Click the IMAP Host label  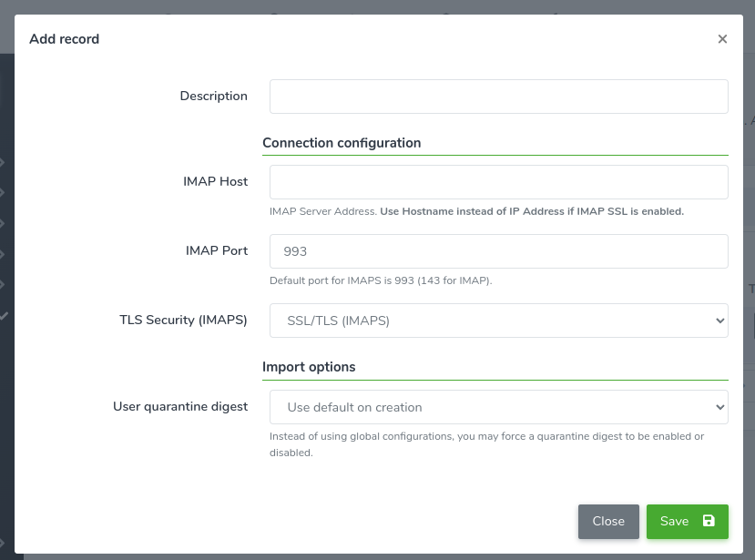coord(215,181)
